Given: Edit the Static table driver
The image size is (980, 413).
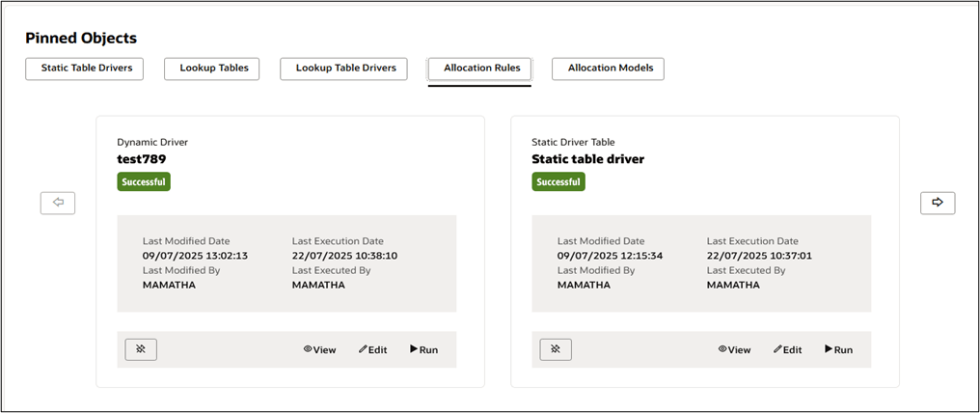Looking at the screenshot, I should pos(787,350).
